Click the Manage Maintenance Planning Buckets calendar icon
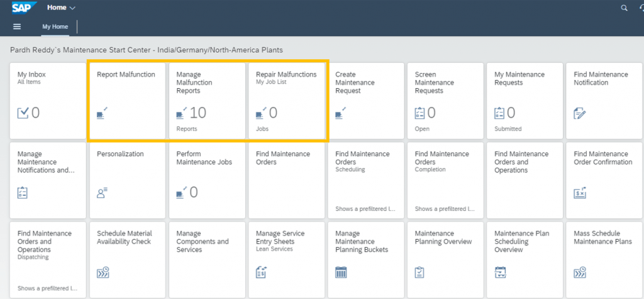644x299 pixels. click(x=341, y=273)
